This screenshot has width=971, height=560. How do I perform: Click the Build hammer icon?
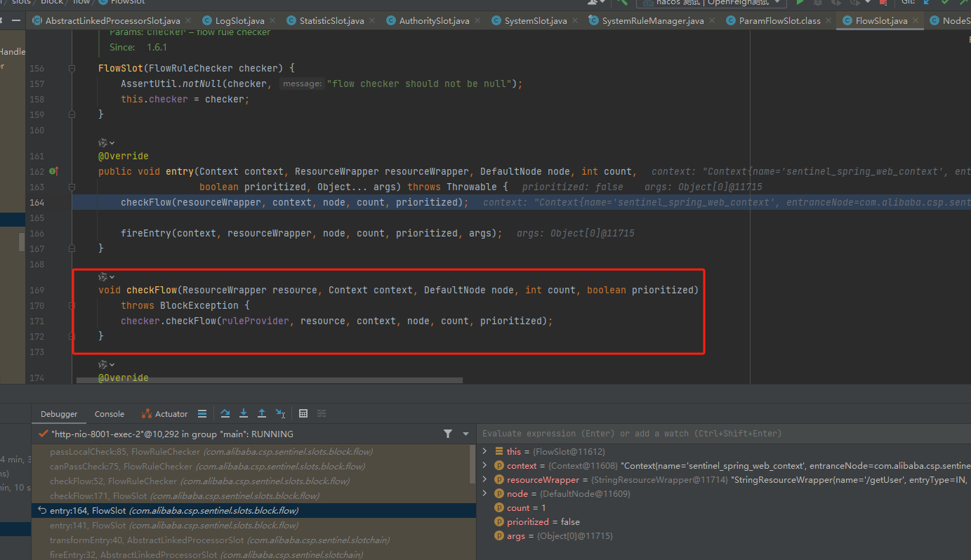pyautogui.click(x=622, y=2)
